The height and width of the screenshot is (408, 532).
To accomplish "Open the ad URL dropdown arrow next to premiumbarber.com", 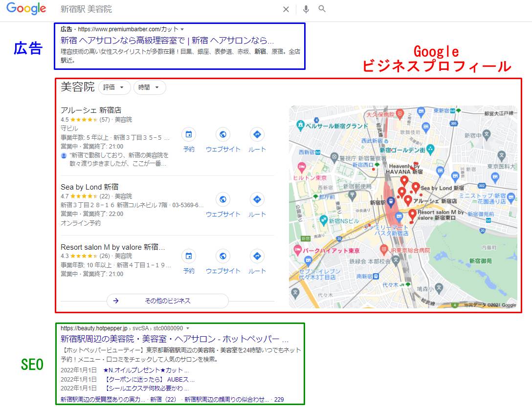I will pos(182,29).
